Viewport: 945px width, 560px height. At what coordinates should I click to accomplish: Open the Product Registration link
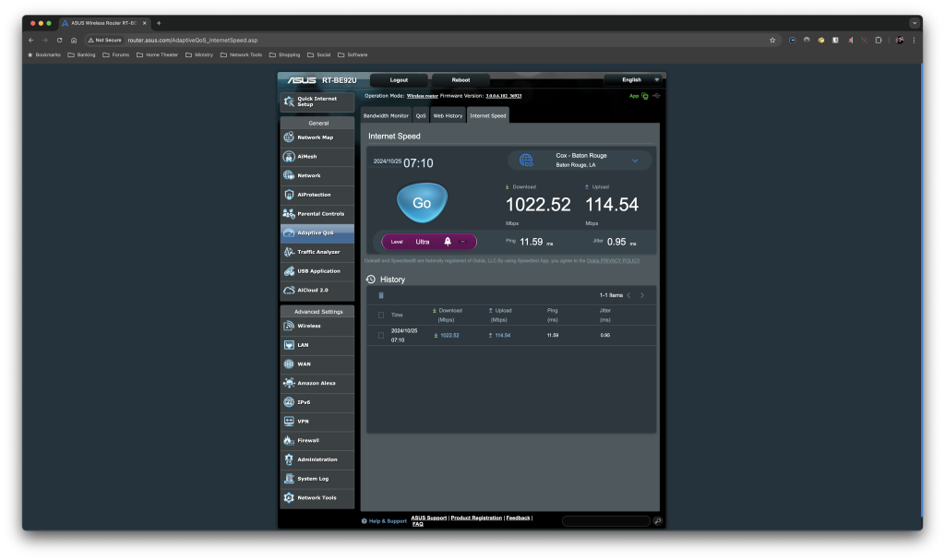[476, 518]
